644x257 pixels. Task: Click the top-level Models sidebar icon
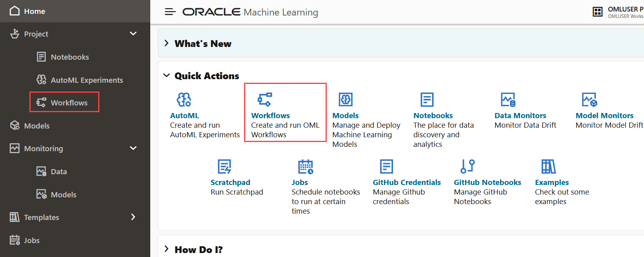click(15, 125)
